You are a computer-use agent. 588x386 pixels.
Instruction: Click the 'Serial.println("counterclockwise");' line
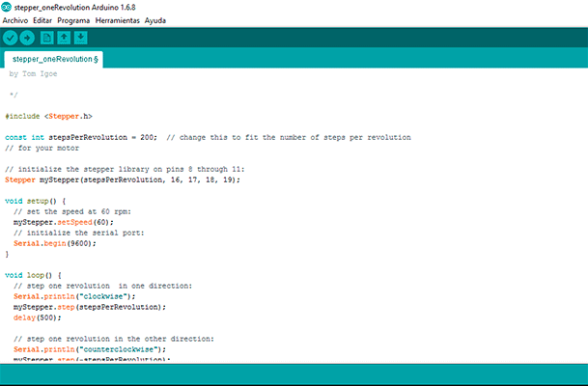90,349
